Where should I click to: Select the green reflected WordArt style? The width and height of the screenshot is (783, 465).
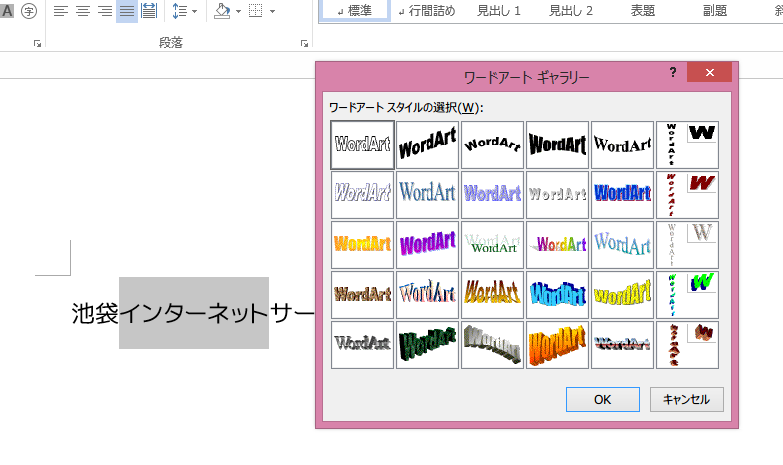[492, 245]
